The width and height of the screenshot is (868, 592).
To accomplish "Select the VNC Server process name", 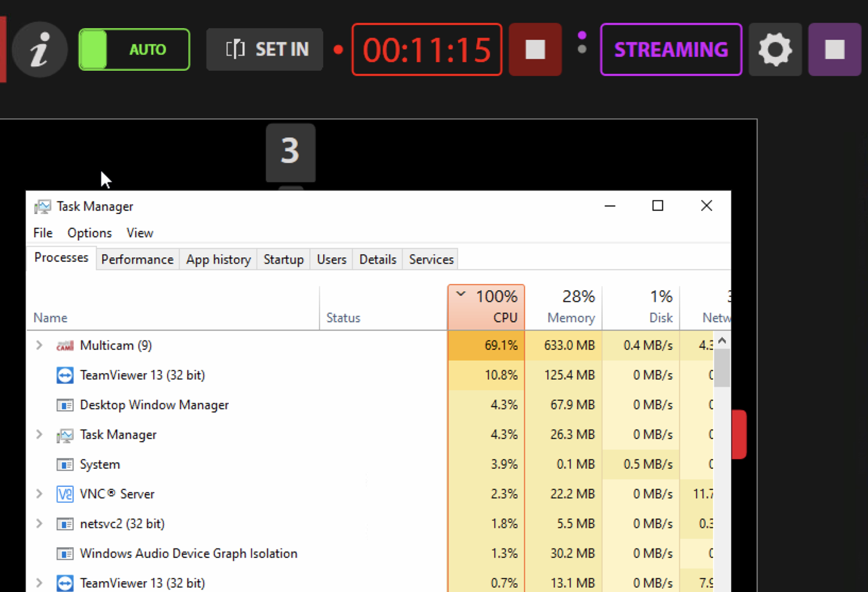I will tap(117, 494).
